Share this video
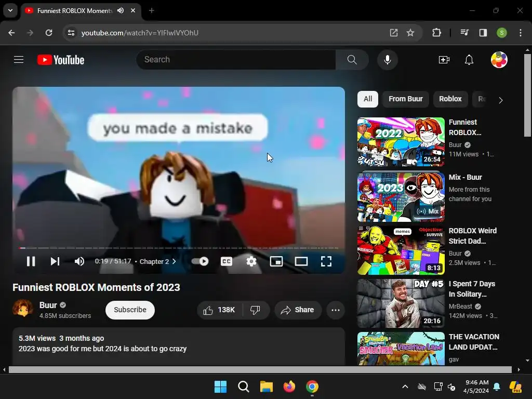The height and width of the screenshot is (399, 532). [x=298, y=310]
